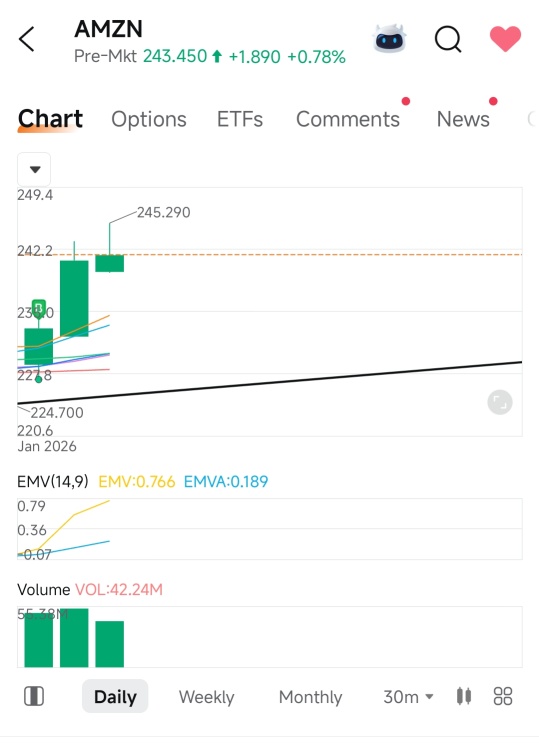Tap the tallest green volume bar
The height and width of the screenshot is (746, 539).
click(x=74, y=638)
